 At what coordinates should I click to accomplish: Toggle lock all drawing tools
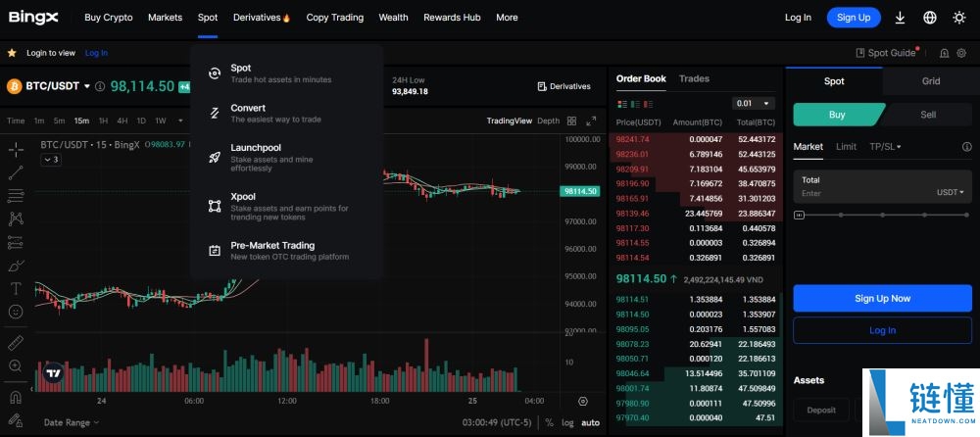[x=17, y=419]
